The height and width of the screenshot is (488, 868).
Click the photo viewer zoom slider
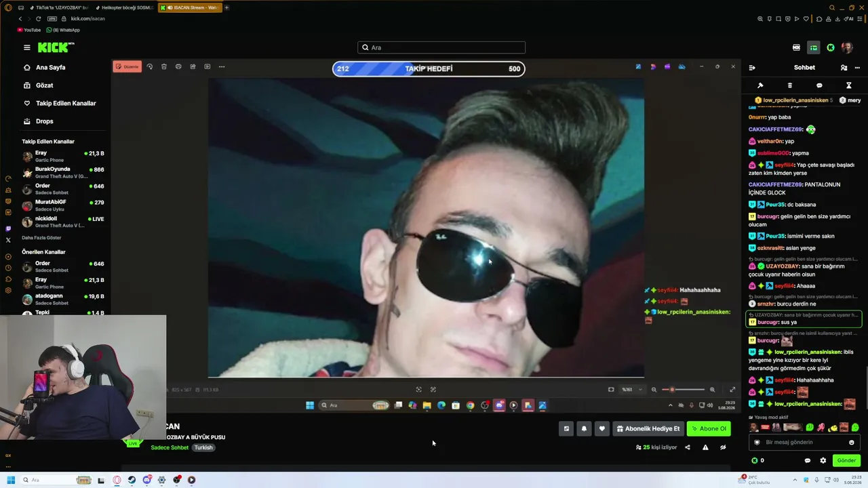point(683,390)
